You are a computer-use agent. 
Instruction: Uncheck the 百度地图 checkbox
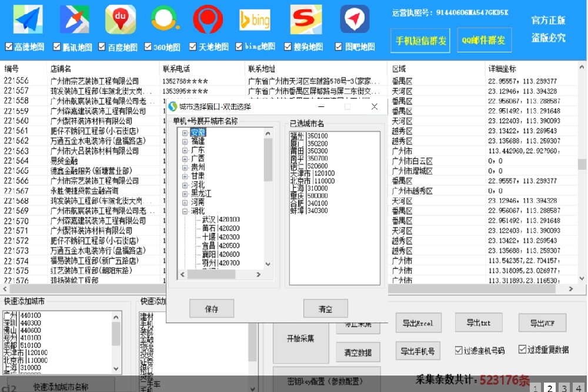102,46
